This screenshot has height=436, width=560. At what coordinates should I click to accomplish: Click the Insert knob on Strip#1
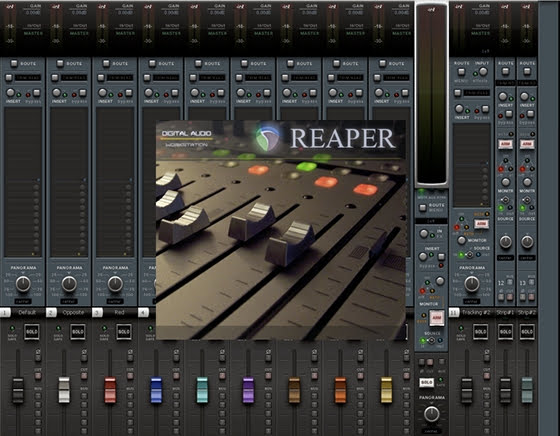(x=503, y=96)
